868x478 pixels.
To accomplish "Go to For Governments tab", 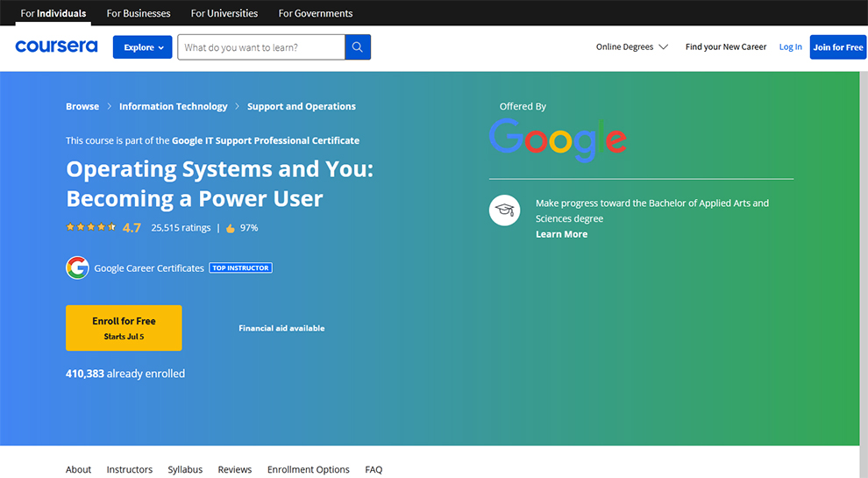I will point(316,13).
